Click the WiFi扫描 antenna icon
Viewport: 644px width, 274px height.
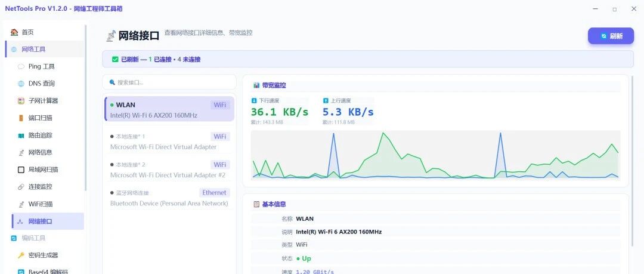[21, 204]
